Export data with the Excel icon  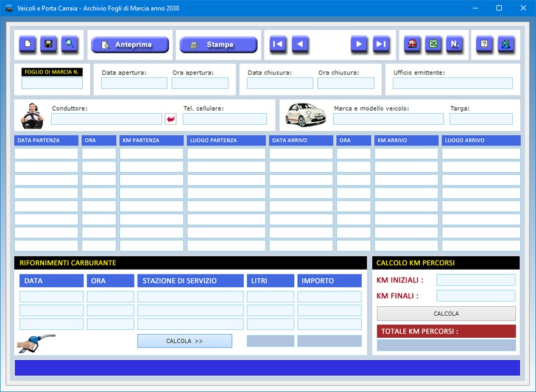point(434,44)
